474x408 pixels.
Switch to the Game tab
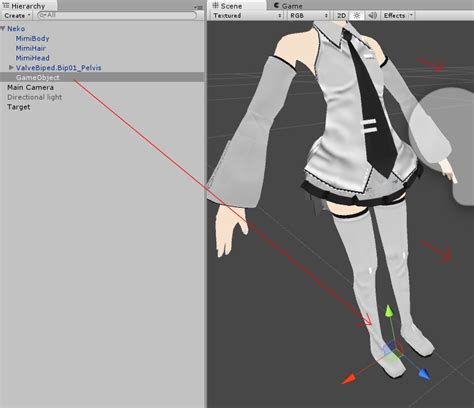pyautogui.click(x=289, y=6)
